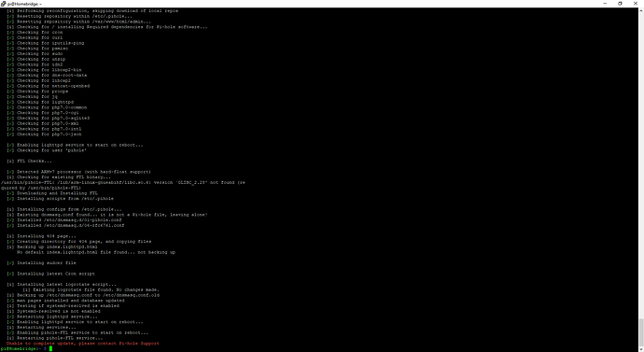Click 'Backing up index.lighttpd.html' line
The height and width of the screenshot is (352, 644).
pyautogui.click(x=52, y=246)
